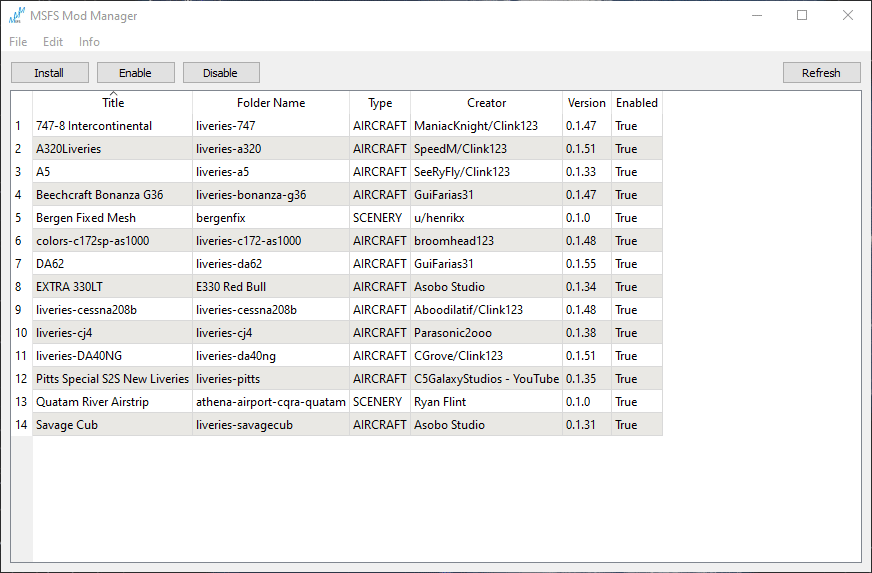The image size is (872, 573).
Task: Sort by the Version column header
Action: (587, 103)
